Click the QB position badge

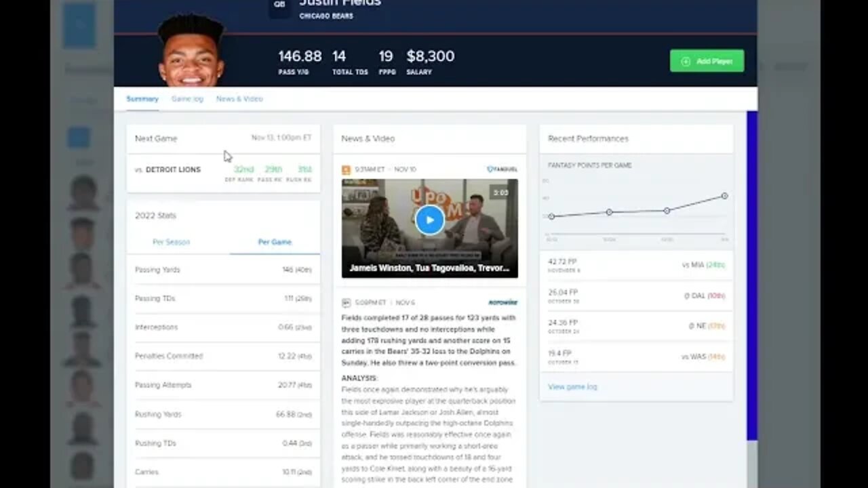(x=279, y=5)
